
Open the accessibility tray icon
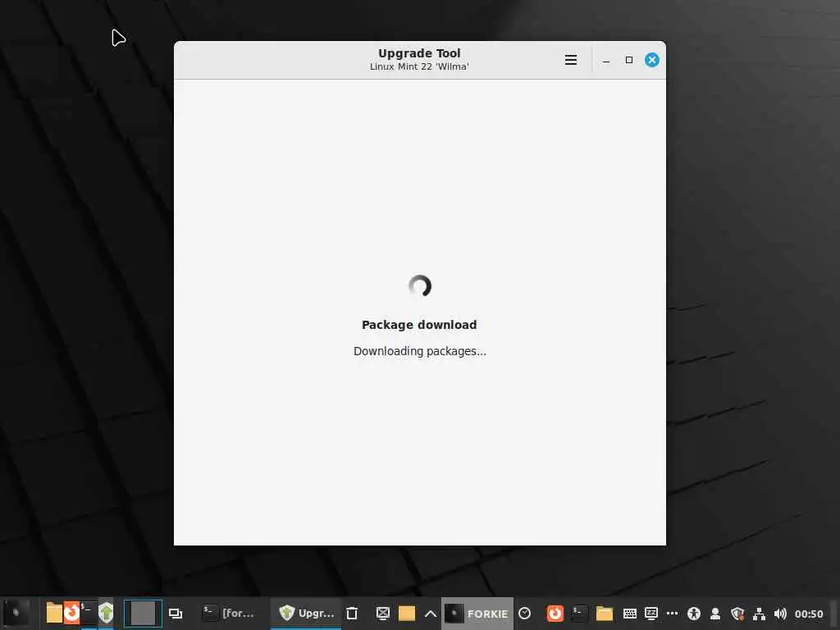coord(694,614)
